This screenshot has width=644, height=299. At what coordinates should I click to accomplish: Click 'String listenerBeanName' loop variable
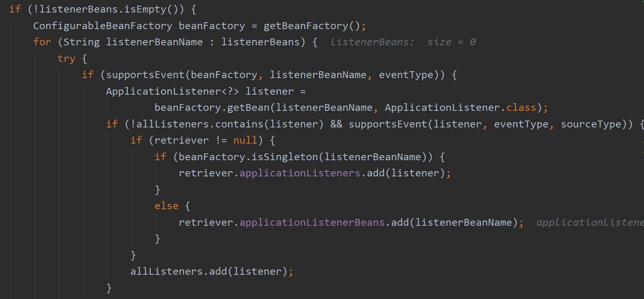(x=133, y=42)
